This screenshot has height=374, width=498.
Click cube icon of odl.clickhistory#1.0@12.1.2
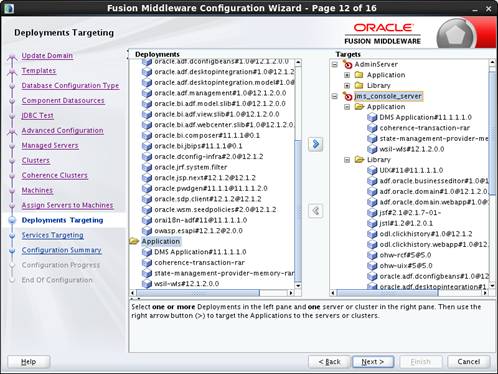tap(372, 234)
